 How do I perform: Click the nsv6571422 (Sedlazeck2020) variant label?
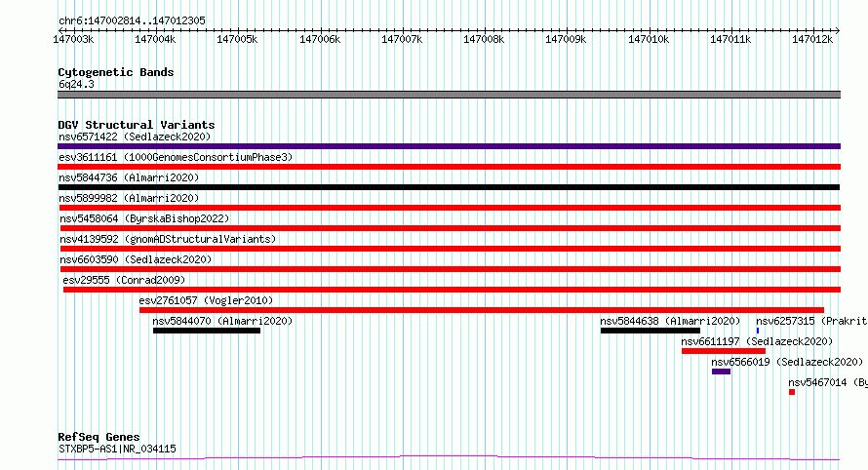135,137
